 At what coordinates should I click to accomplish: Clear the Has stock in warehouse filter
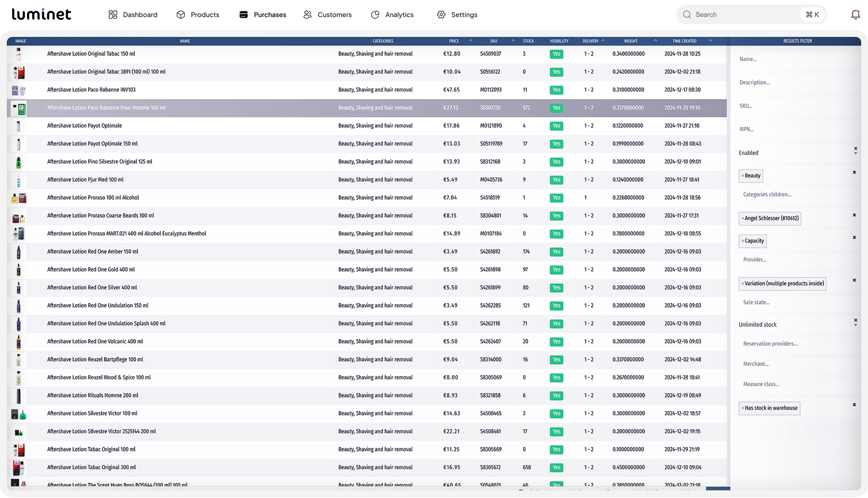pos(854,405)
